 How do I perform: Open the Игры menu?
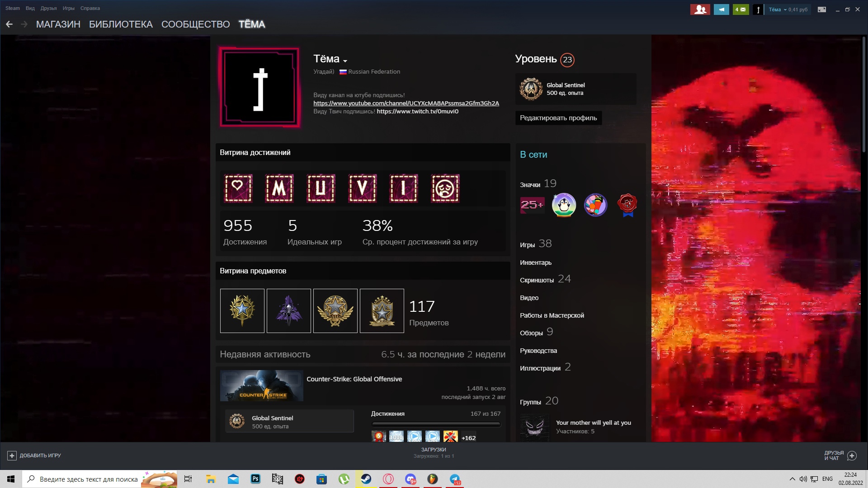[x=69, y=8]
